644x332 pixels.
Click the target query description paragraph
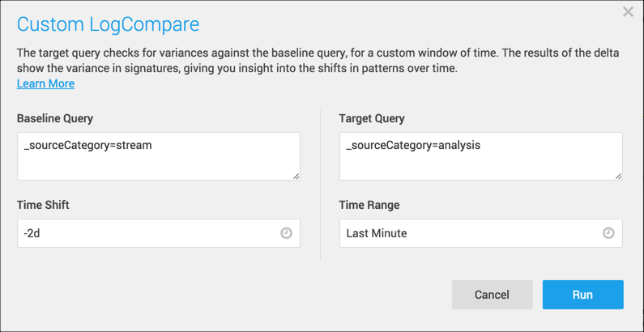[318, 61]
